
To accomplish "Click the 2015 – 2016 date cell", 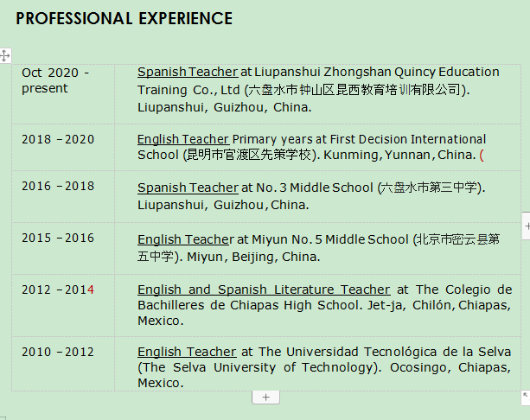I will coord(58,239).
